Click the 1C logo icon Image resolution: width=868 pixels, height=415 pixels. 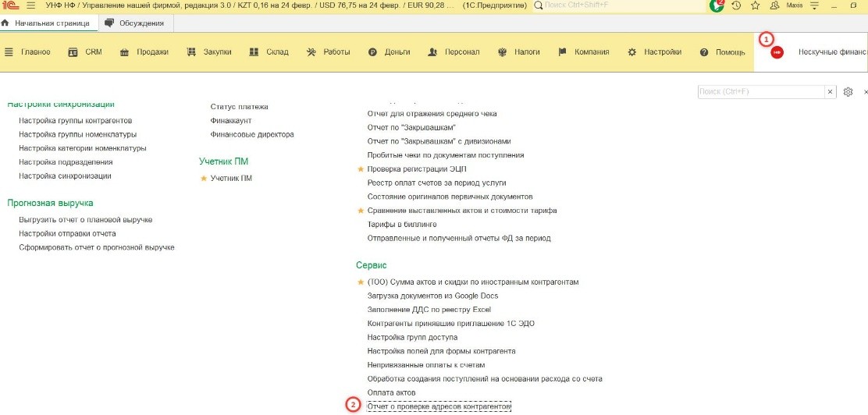pyautogui.click(x=9, y=5)
